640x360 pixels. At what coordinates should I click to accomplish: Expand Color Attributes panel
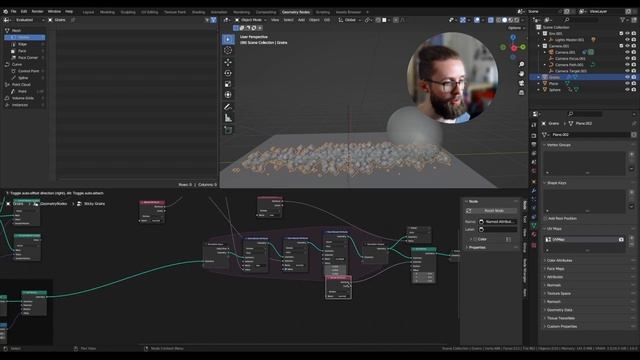coord(560,260)
